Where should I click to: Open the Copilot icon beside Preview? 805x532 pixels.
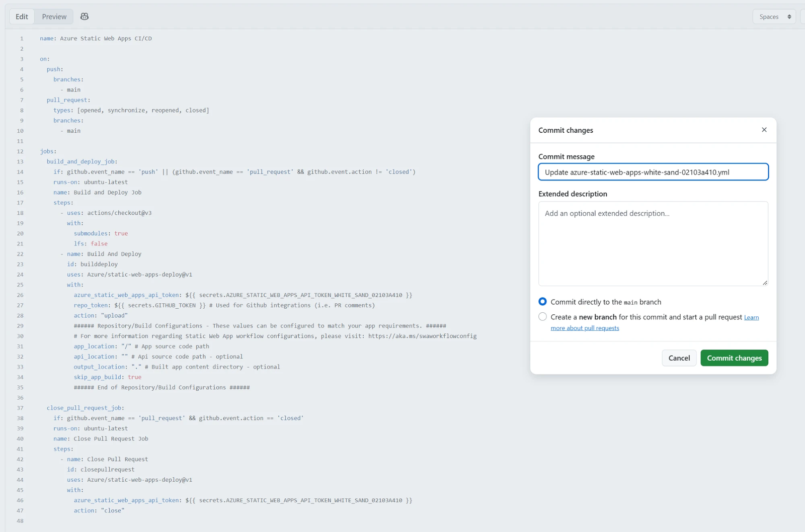85,17
